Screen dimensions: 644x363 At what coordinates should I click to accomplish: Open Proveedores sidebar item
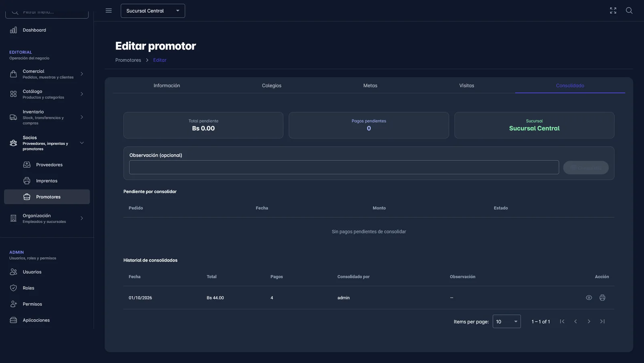click(47, 165)
